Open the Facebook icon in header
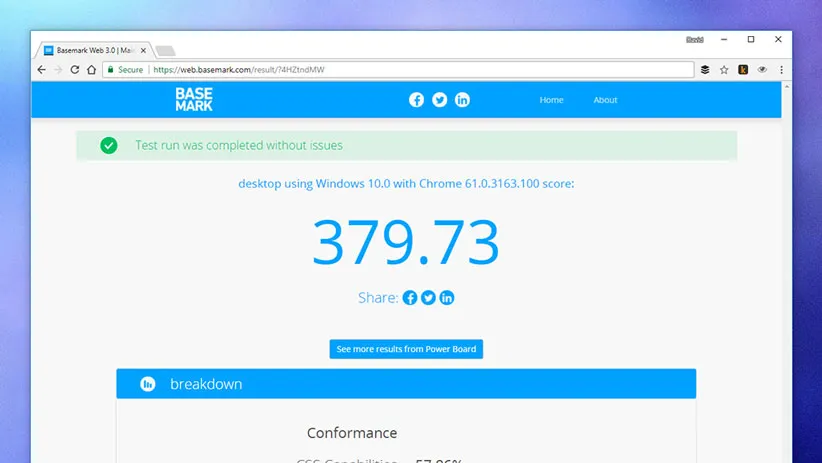The image size is (822, 463). pos(417,100)
